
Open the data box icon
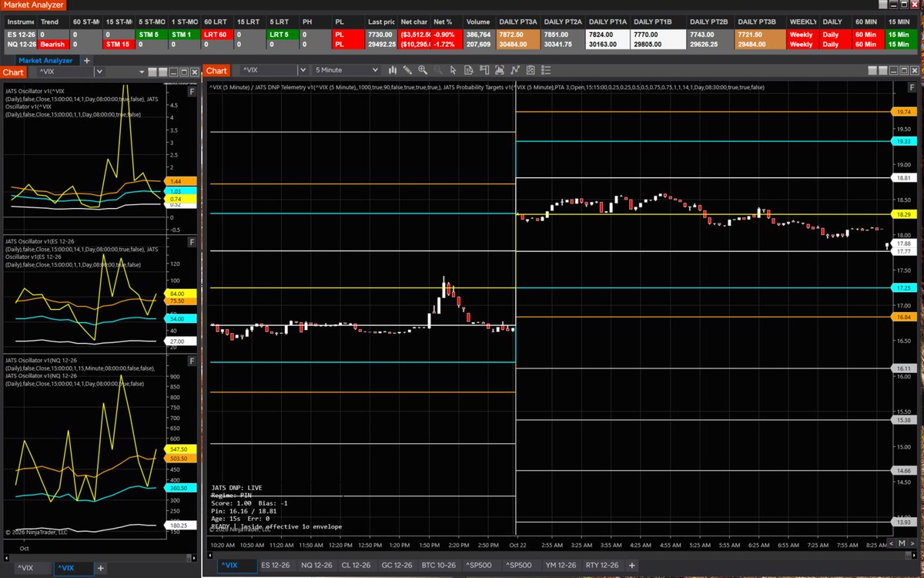468,70
